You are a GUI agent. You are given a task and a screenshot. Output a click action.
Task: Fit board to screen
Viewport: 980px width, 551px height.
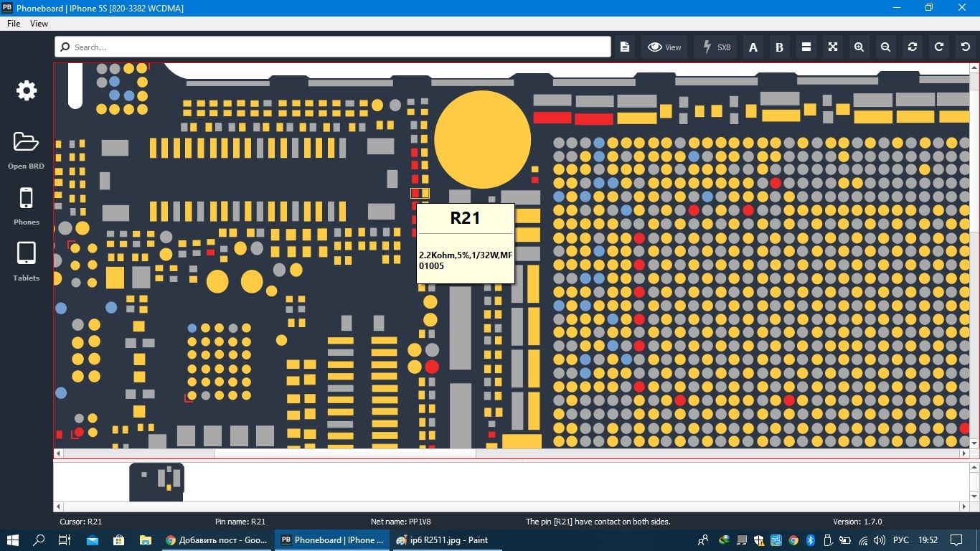click(833, 47)
